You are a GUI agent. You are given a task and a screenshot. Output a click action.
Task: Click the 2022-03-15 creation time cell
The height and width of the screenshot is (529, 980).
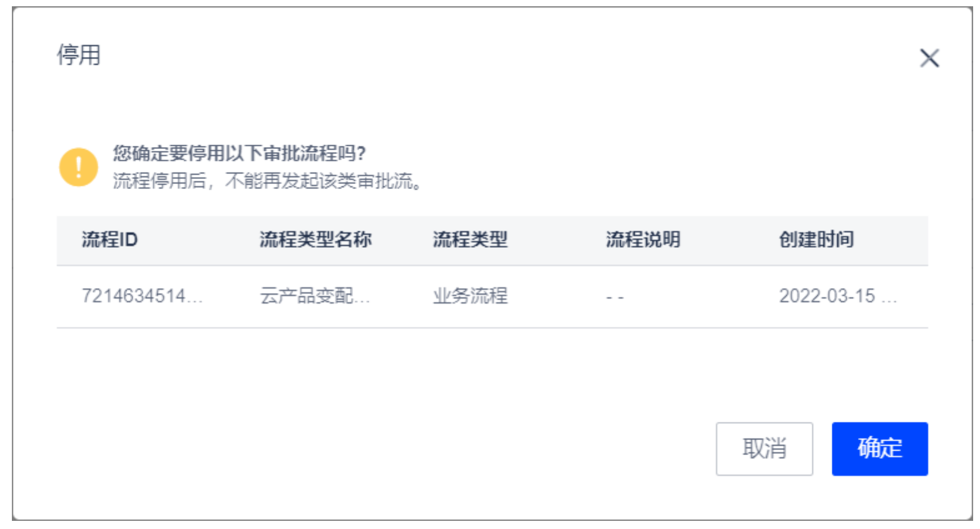[838, 295]
